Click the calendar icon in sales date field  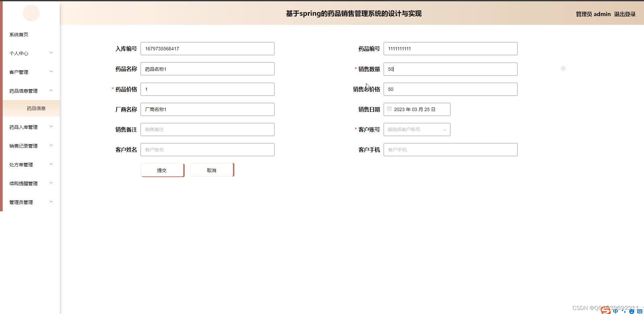point(389,109)
